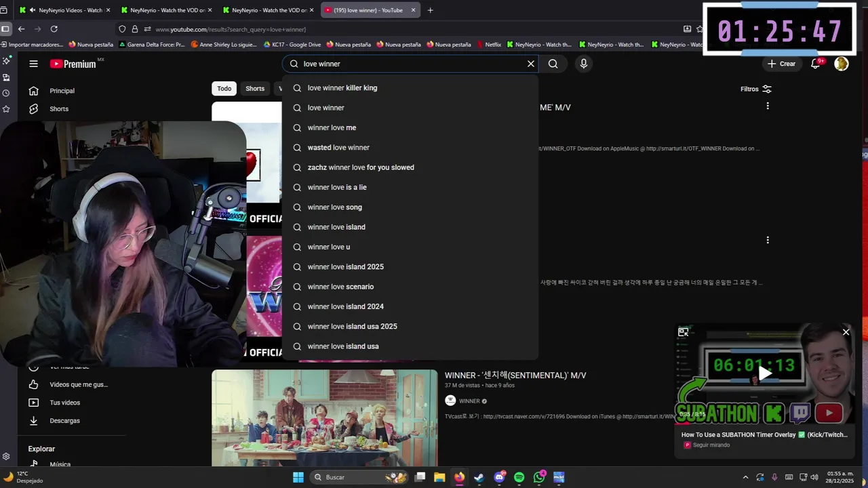Choose suggestion 'winner love scenario'
This screenshot has height=488, width=868.
(410, 287)
